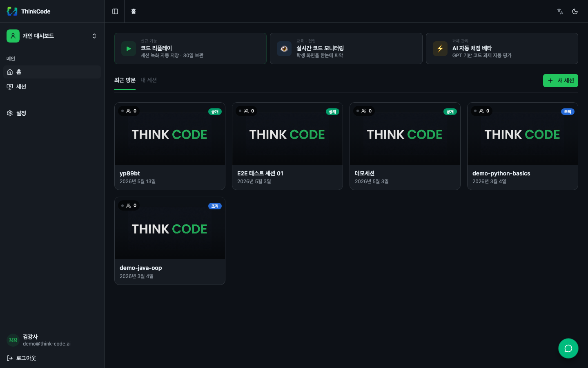The width and height of the screenshot is (588, 368).
Task: Open the demo-python-basics session card
Action: coord(523,146)
